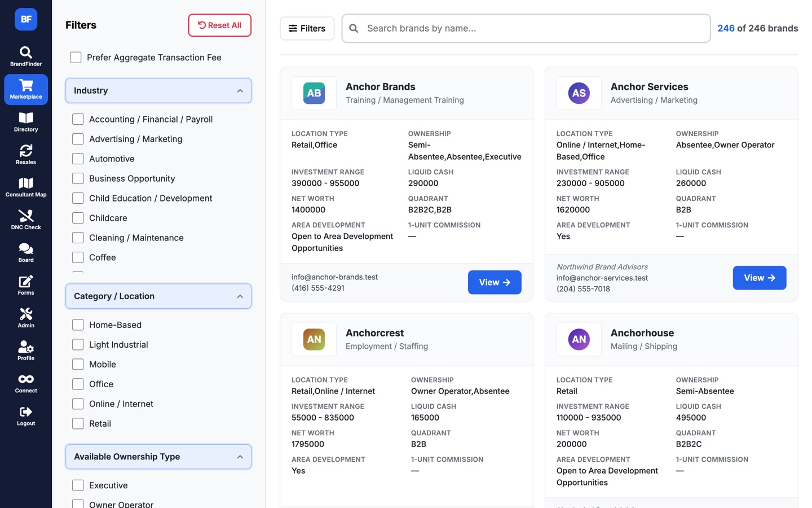
Task: Collapse the Available Ownership Type section
Action: pyautogui.click(x=158, y=457)
